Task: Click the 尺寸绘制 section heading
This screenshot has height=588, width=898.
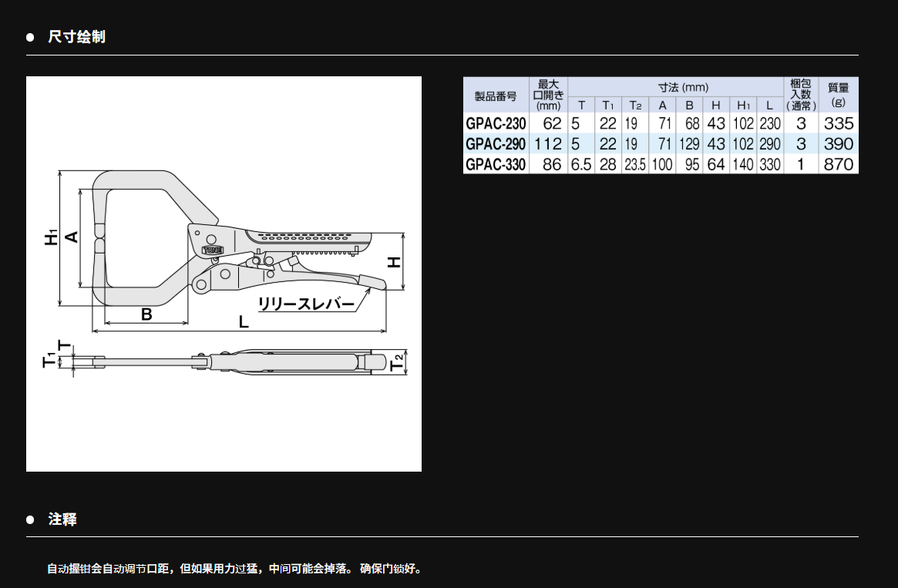Action: 76,37
